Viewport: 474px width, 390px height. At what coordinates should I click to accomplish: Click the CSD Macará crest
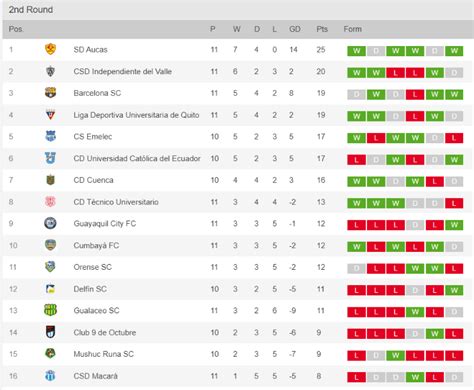click(x=50, y=376)
